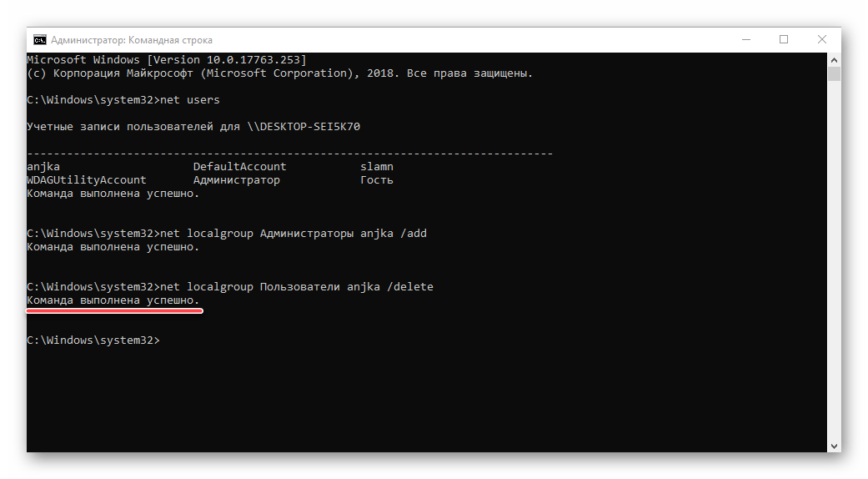
Task: Click the last empty 'C:\Windows\system32>' prompt
Action: tap(93, 340)
